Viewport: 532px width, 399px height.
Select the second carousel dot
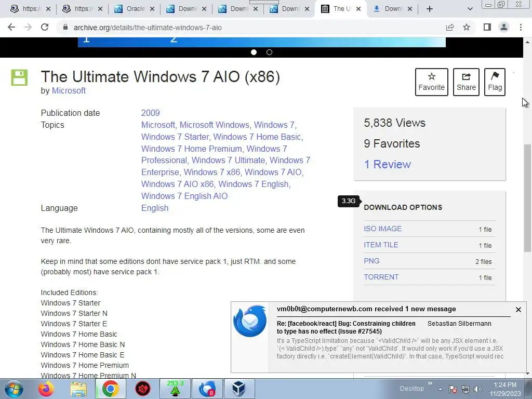pos(270,52)
